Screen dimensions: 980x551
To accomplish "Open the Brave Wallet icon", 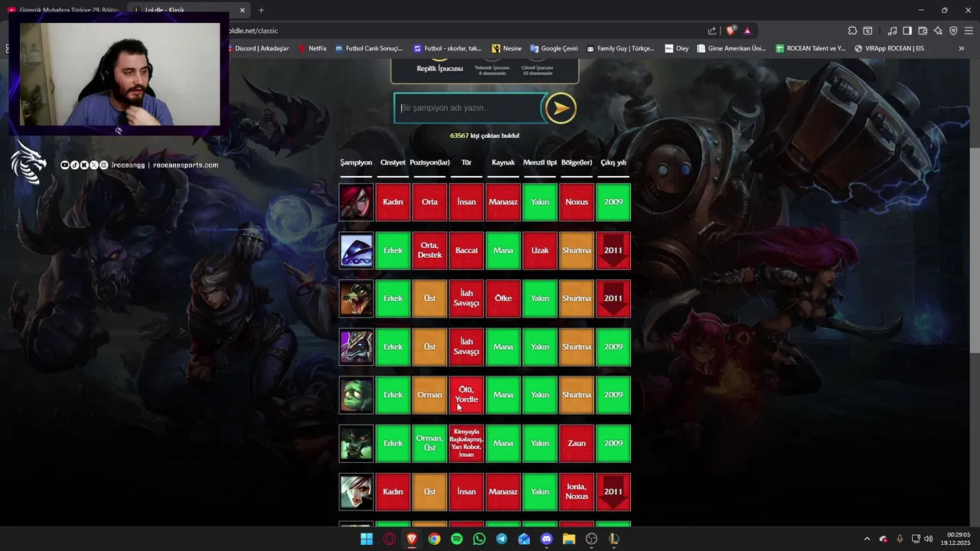I will tap(923, 31).
